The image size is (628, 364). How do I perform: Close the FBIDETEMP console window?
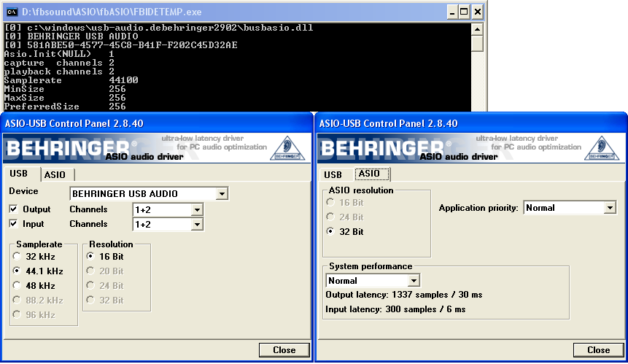(x=478, y=12)
